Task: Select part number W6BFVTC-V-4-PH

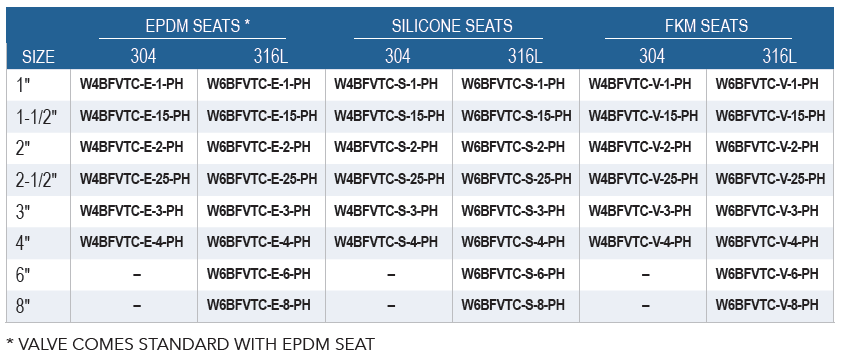Action: pyautogui.click(x=767, y=242)
